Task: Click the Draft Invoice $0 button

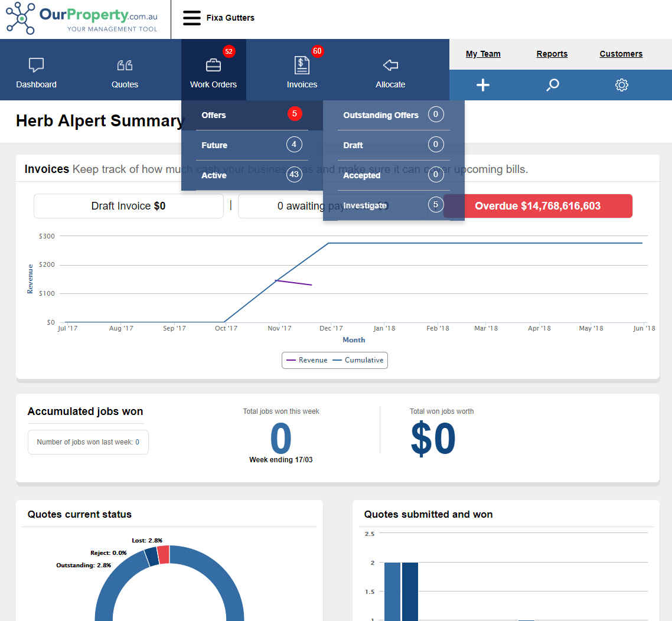Action: click(x=129, y=206)
